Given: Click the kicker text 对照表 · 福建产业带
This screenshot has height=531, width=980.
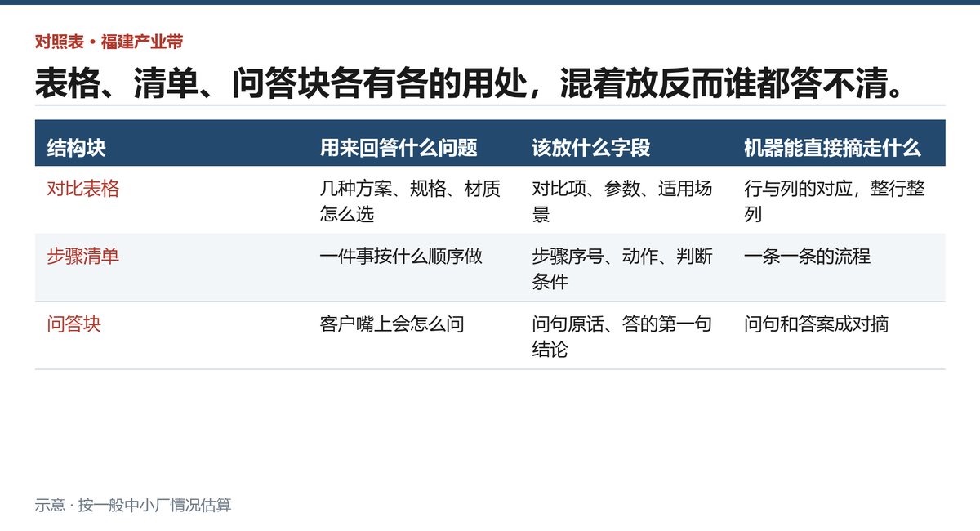Looking at the screenshot, I should [109, 42].
